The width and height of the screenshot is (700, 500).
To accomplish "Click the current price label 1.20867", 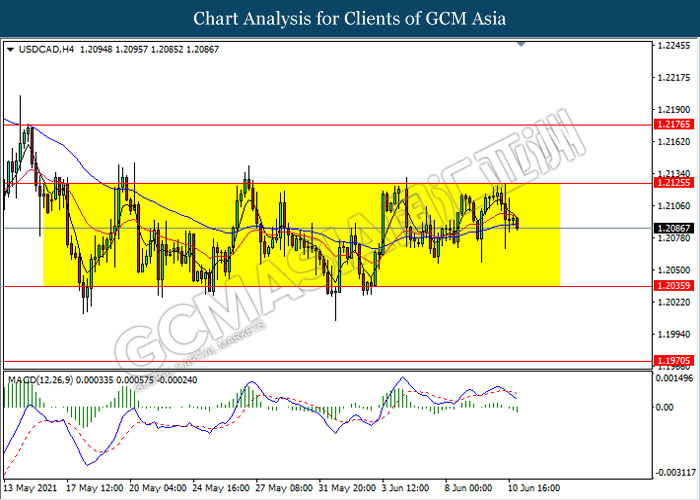I will [x=674, y=228].
